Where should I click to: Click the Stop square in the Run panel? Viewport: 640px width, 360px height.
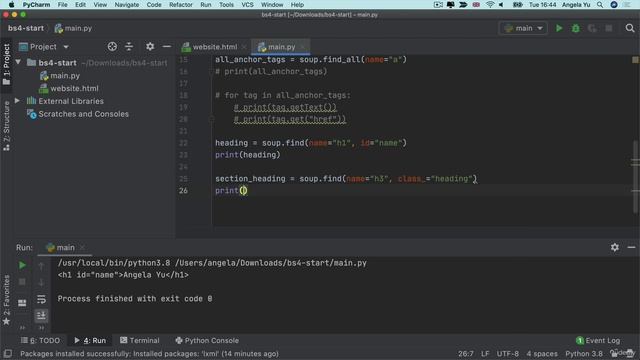click(x=22, y=282)
